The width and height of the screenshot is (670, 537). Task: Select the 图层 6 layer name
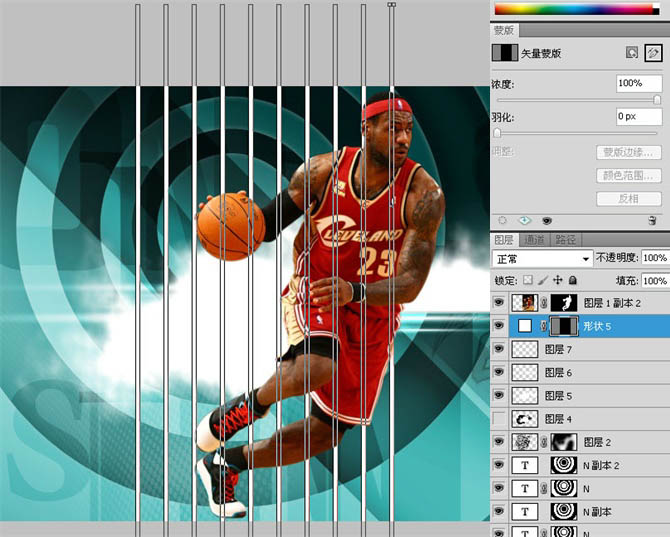(558, 373)
